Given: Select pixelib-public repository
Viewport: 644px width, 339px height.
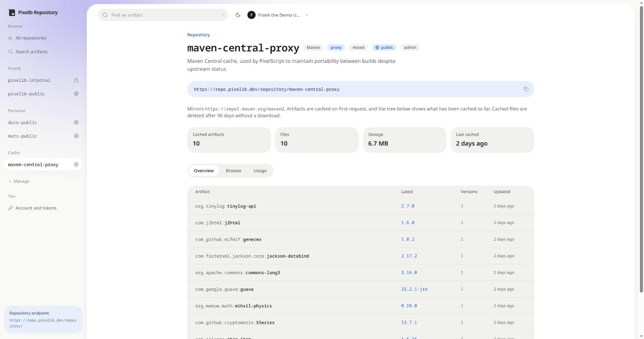Looking at the screenshot, I should pos(43,94).
